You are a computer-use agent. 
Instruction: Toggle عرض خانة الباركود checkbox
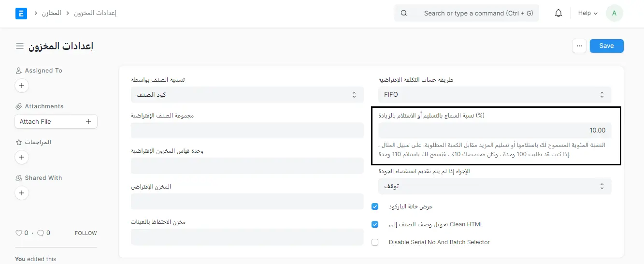[x=375, y=206]
